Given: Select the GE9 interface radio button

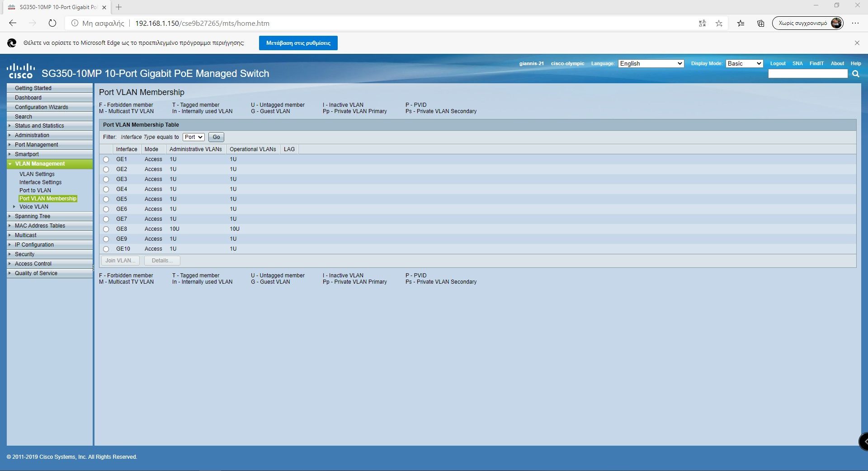Looking at the screenshot, I should pyautogui.click(x=106, y=239).
